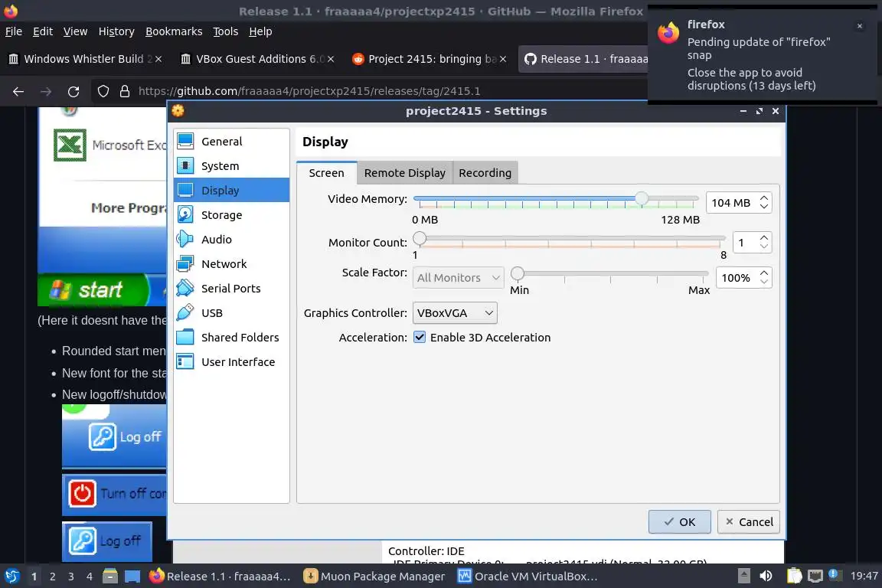Open the Firefox Tools menu
This screenshot has height=588, width=882.
226,31
